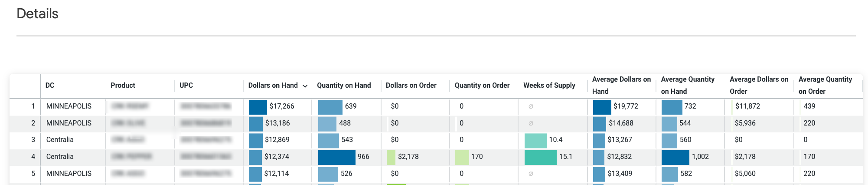Screen dimensions: 868x185
Task: Click the Average Quantity on Order header
Action: (x=825, y=85)
